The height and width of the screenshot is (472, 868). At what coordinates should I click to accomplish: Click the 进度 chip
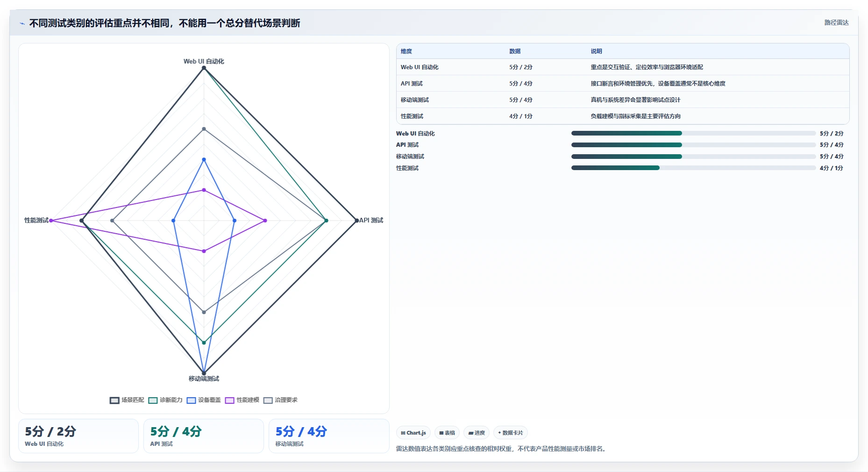point(477,433)
